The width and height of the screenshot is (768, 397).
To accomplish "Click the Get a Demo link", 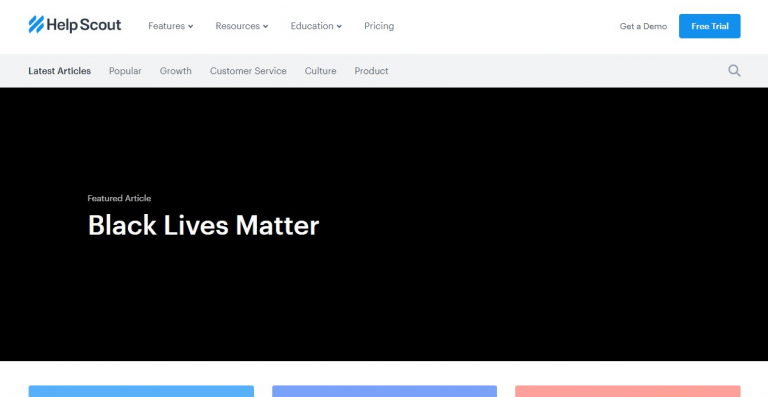I will point(643,26).
